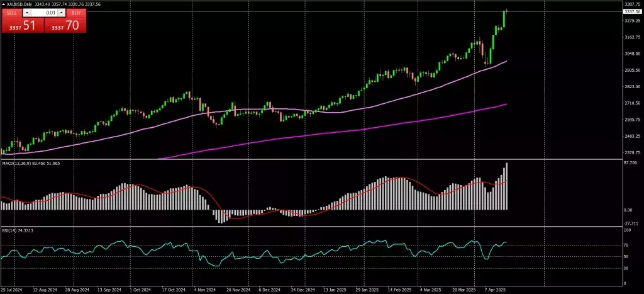
Task: Click the 2370.75 price scale value
Action: 633,152
